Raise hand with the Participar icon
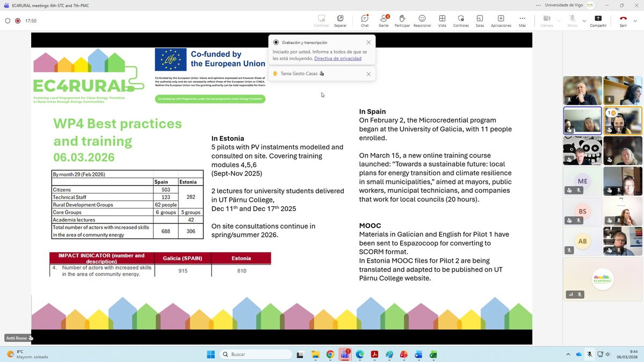 click(x=402, y=19)
